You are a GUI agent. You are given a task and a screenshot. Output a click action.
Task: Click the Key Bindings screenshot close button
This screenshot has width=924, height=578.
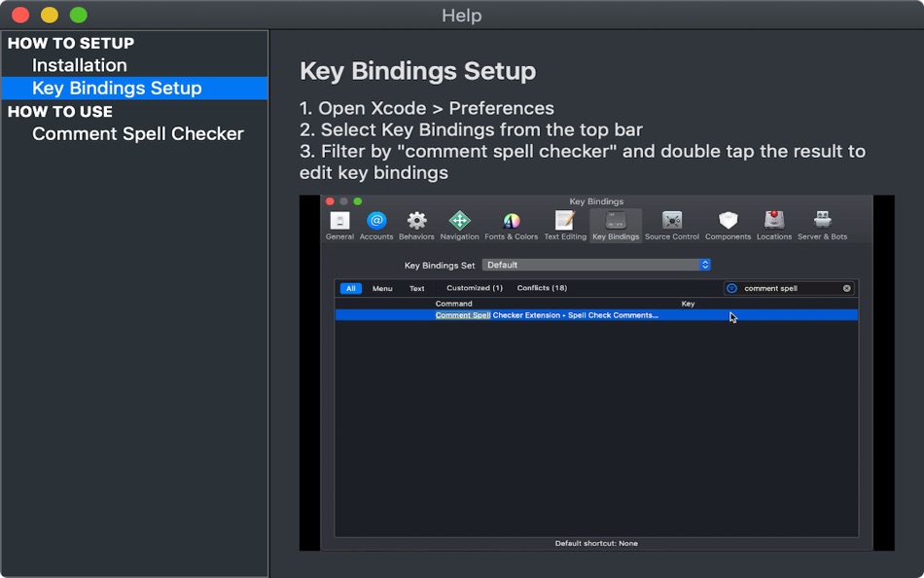330,201
